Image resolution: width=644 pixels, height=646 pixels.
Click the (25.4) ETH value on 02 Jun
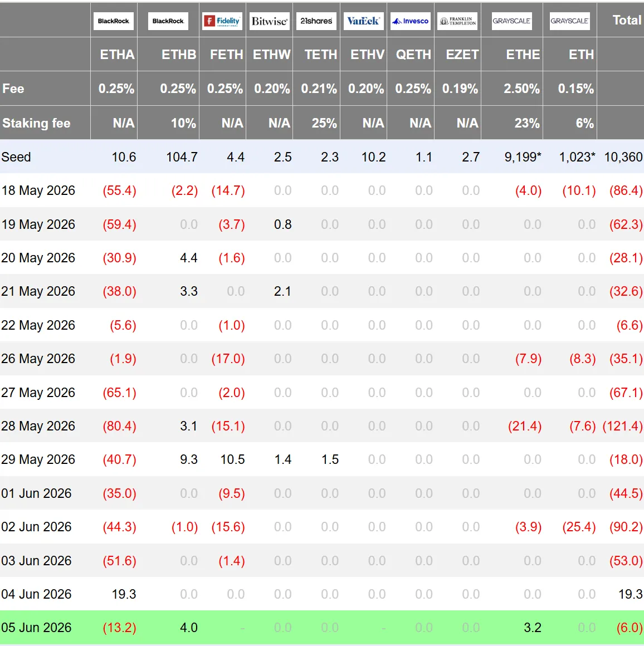tap(579, 526)
